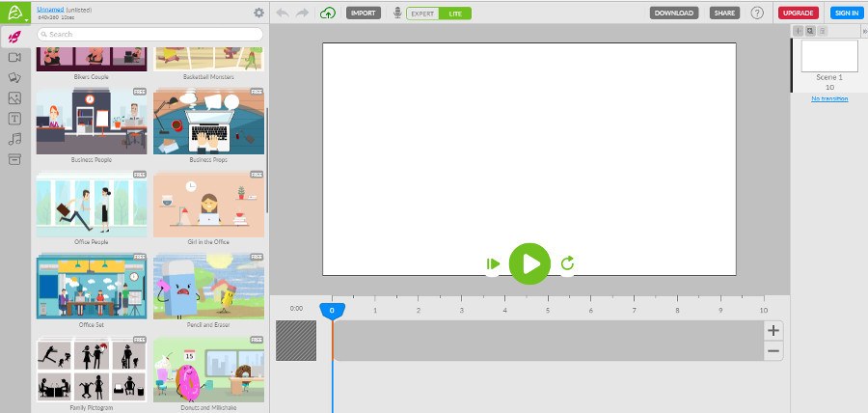This screenshot has width=868, height=413.
Task: Click the microphone record voice icon
Action: click(397, 13)
